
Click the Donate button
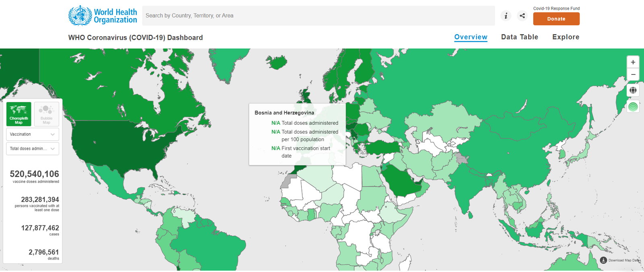556,19
